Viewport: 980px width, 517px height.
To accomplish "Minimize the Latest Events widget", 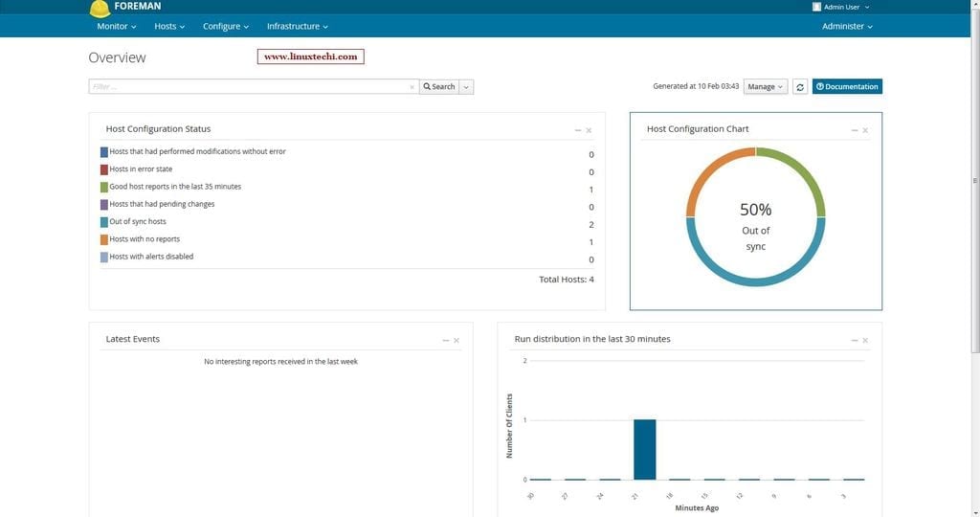I will click(x=446, y=340).
